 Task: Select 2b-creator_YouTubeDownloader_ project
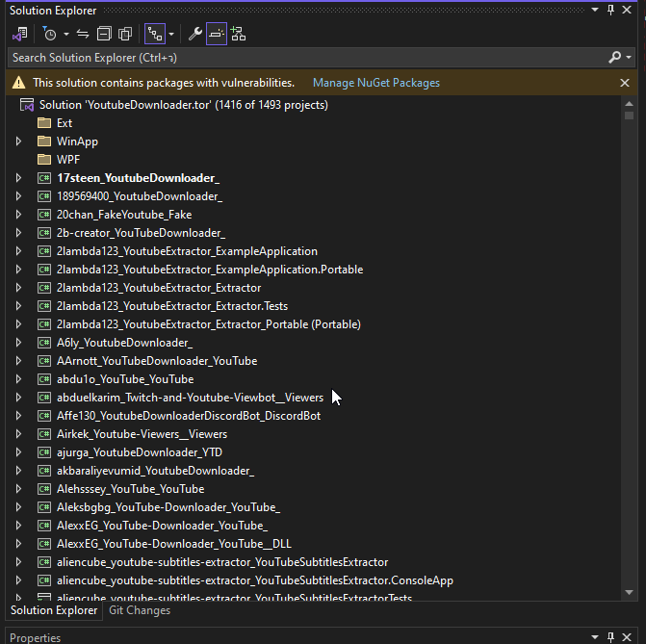[141, 233]
